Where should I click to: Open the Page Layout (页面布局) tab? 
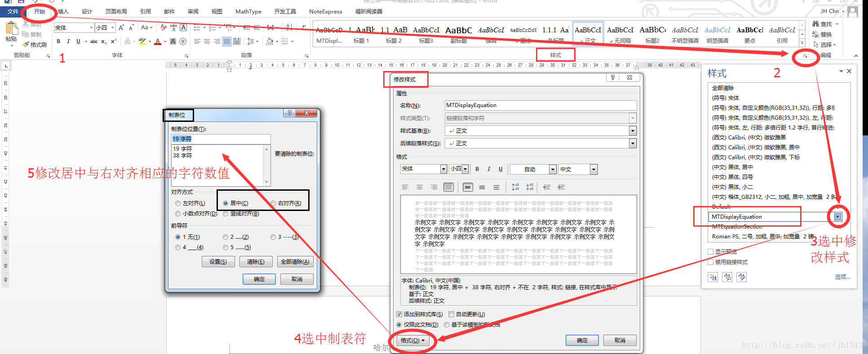point(116,12)
